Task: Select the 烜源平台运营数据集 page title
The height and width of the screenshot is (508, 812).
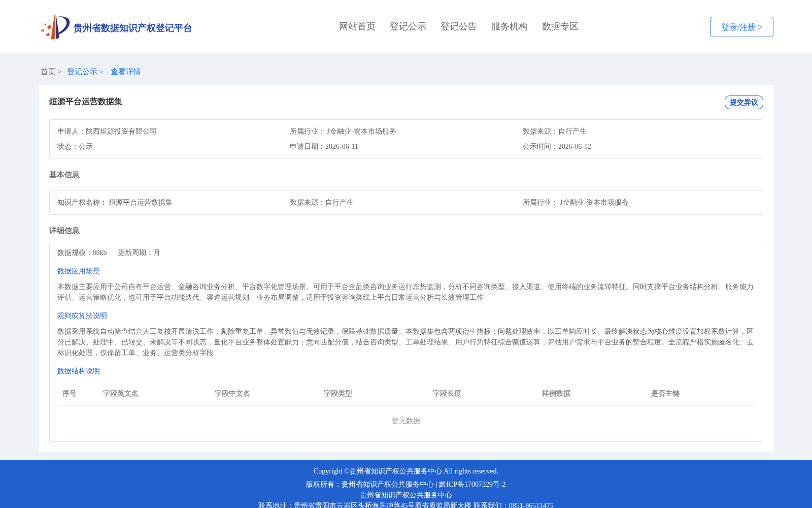Action: click(x=86, y=102)
